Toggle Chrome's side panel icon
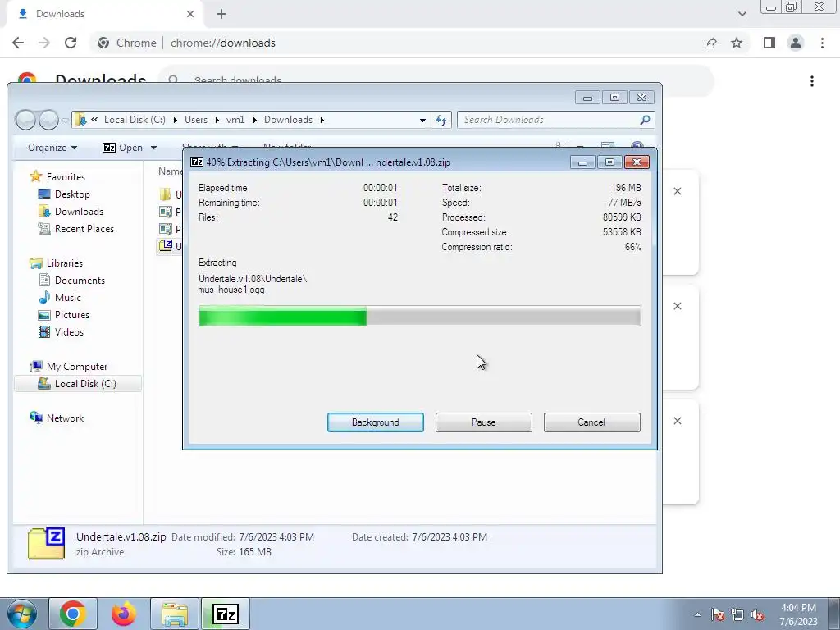The image size is (840, 630). pos(769,43)
